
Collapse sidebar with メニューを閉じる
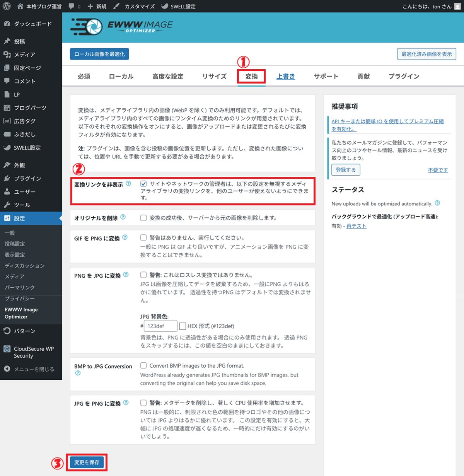30,369
